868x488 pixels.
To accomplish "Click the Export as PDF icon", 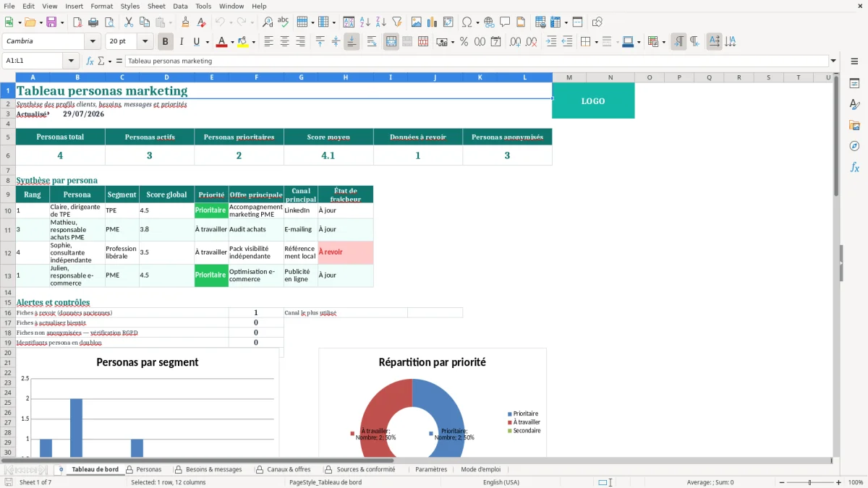I will (x=77, y=22).
